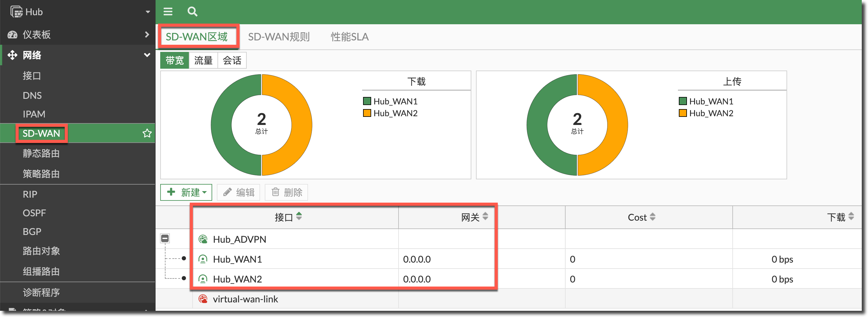Collapse the Hub_ADVPN zone tree
This screenshot has width=868, height=317.
pyautogui.click(x=165, y=239)
